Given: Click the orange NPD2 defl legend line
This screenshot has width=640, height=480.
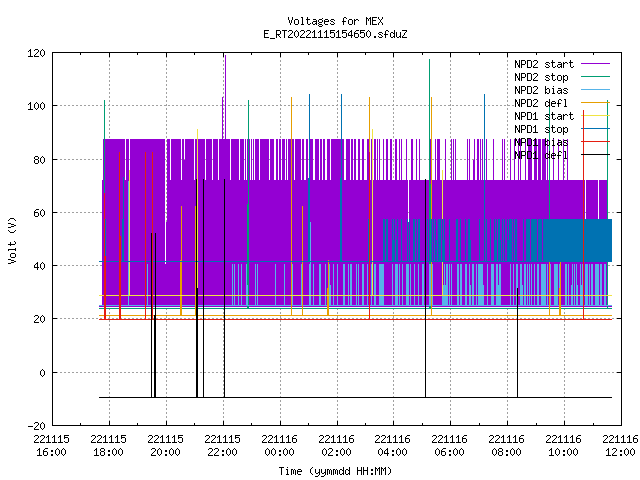Looking at the screenshot, I should click(x=596, y=102).
